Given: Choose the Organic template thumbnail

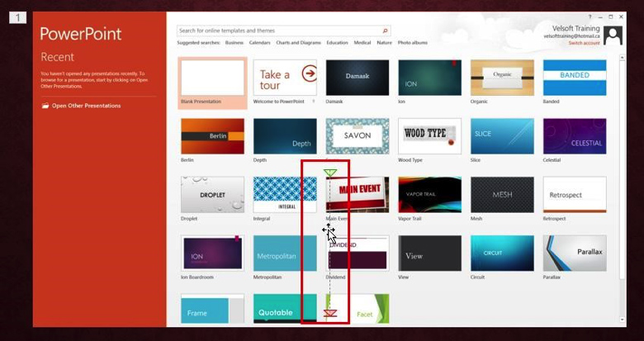Looking at the screenshot, I should point(502,78).
